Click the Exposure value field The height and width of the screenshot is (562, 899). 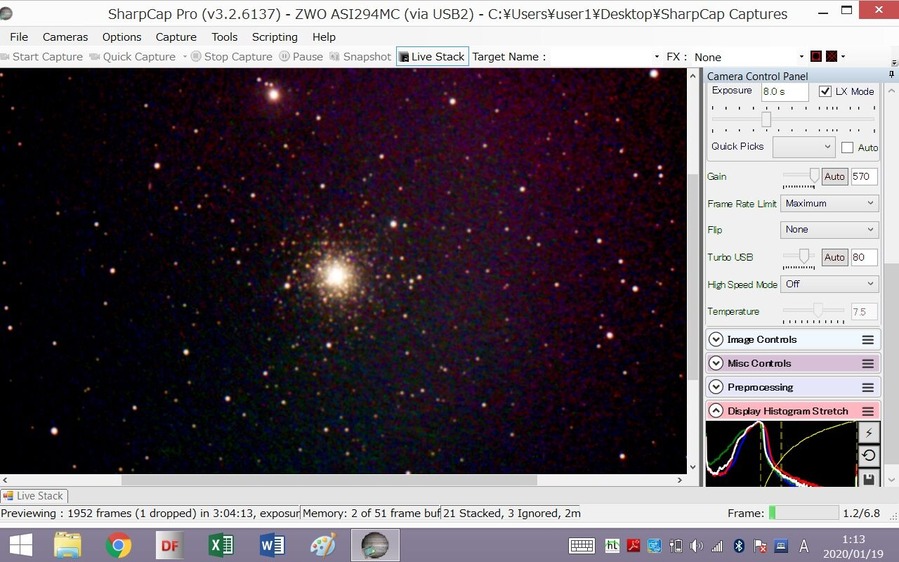click(x=784, y=91)
